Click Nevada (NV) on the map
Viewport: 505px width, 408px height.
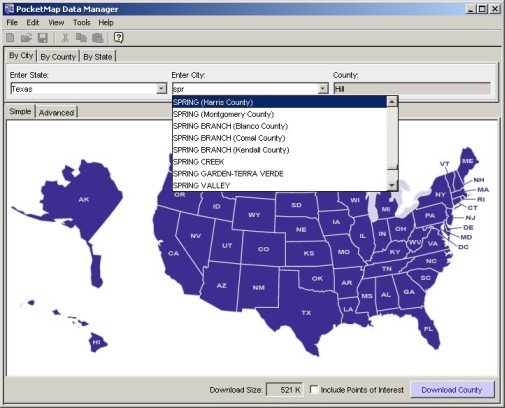point(195,236)
